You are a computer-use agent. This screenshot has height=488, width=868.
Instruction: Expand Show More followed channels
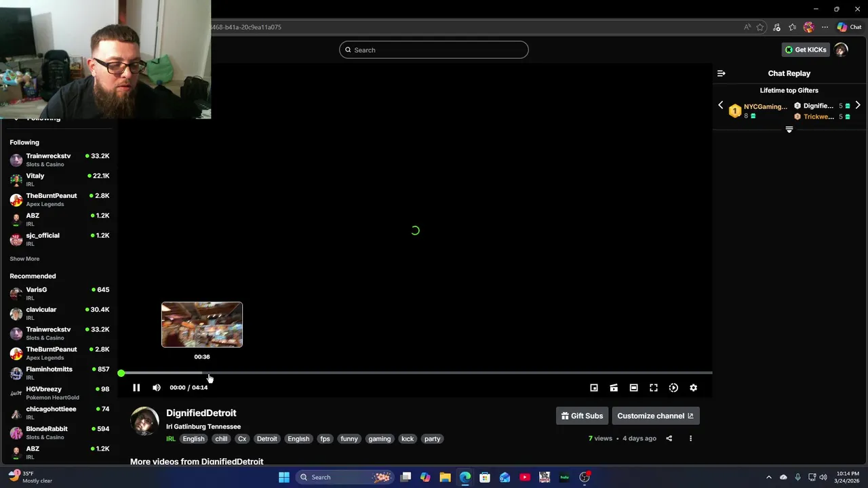coord(24,259)
